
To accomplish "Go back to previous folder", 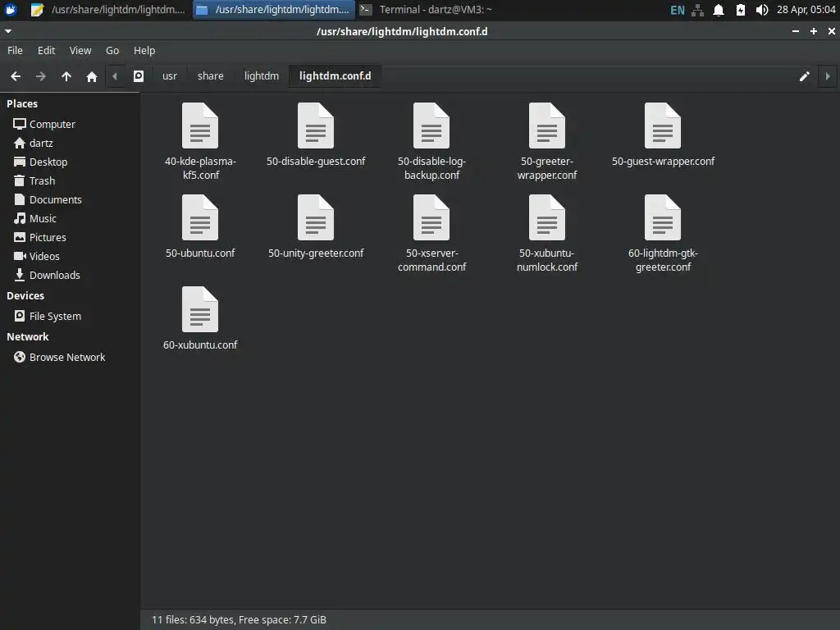I will 16,76.
